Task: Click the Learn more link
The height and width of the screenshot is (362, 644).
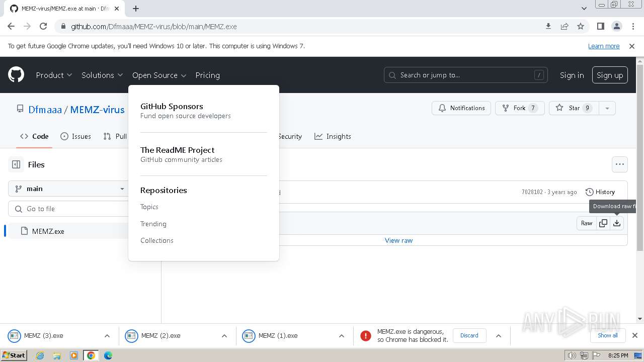Action: (604, 46)
